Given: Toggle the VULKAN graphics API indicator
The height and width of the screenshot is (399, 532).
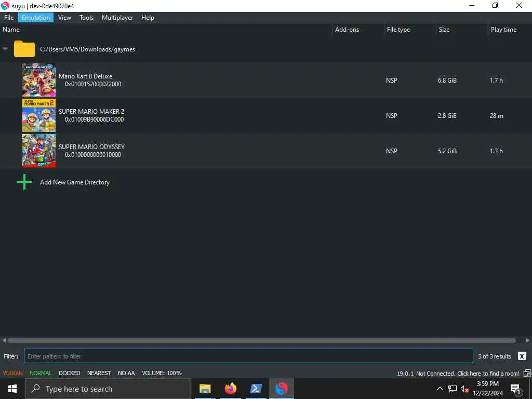Looking at the screenshot, I should click(x=12, y=373).
